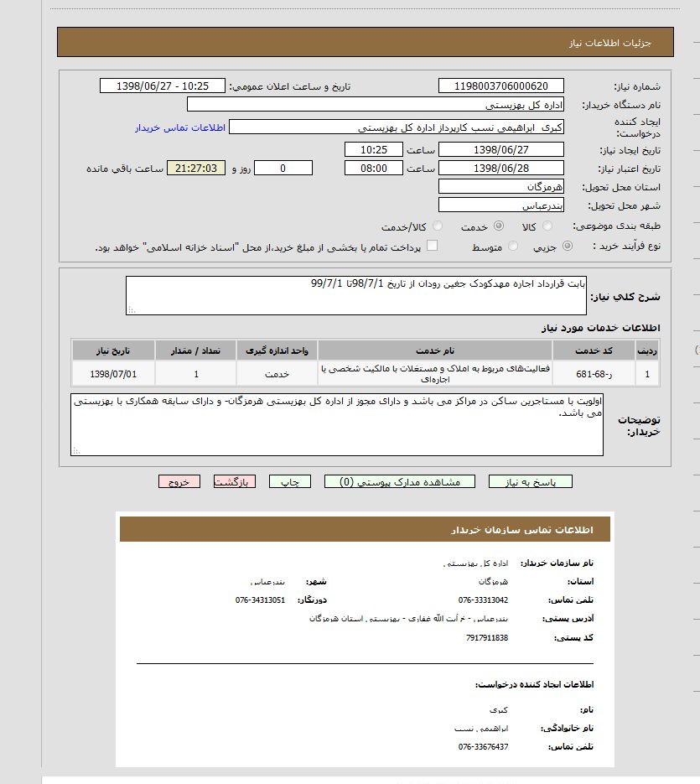The image size is (700, 784).
Task: Click the 'نام دستگاه خریدار' field
Action: (375, 105)
